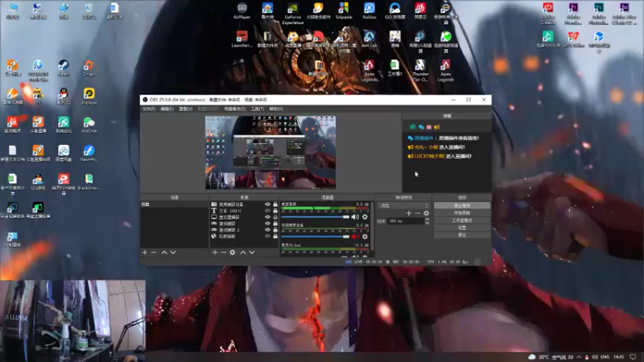
Task: Click blue chat bubble icon in dock
Action: click(x=421, y=127)
